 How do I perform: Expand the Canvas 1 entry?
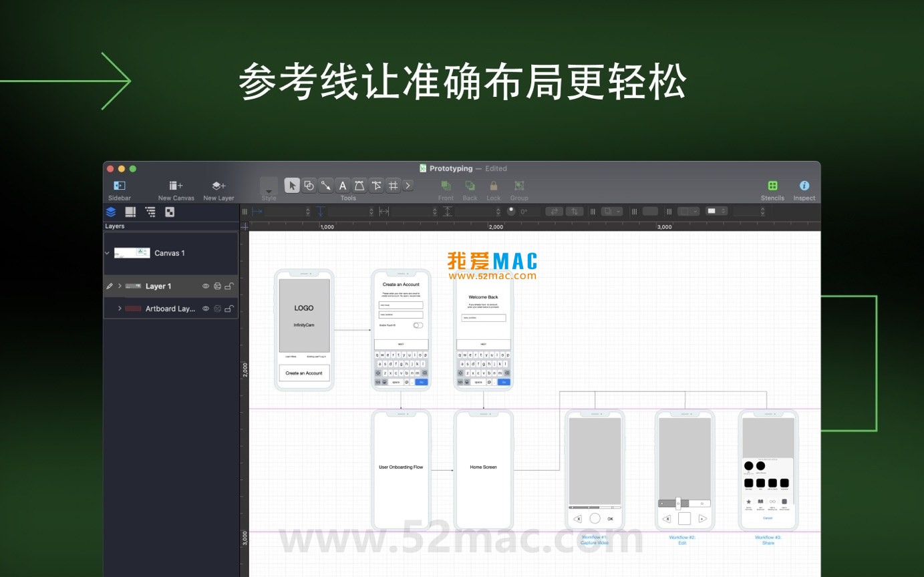(107, 252)
